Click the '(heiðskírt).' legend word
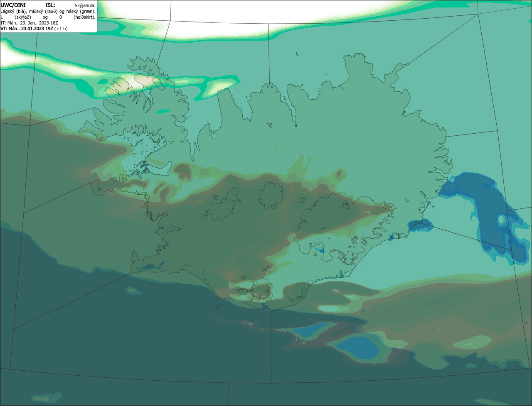This screenshot has width=532, height=406. 84,17
